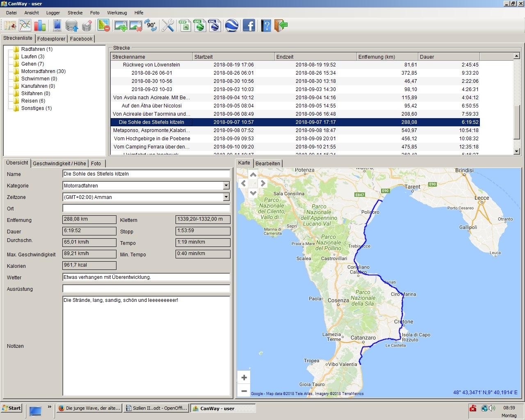525x420 pixels.
Task: Open the Kategorie dropdown
Action: tap(226, 186)
